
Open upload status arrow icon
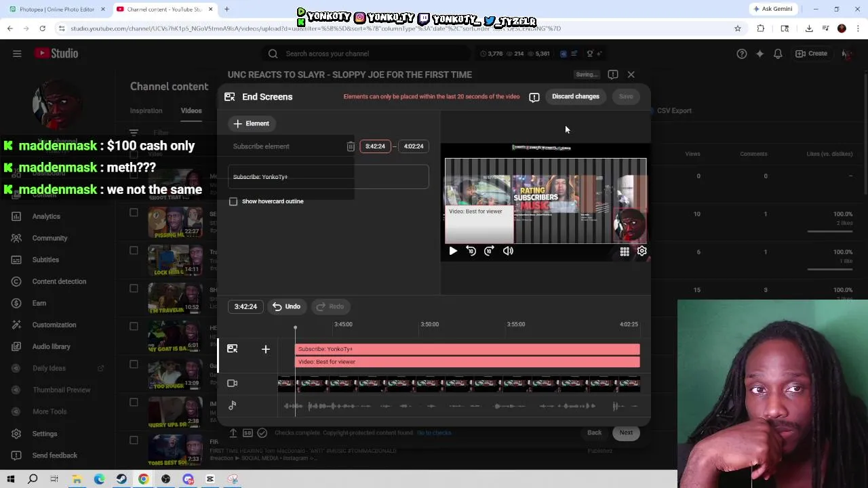click(x=233, y=432)
